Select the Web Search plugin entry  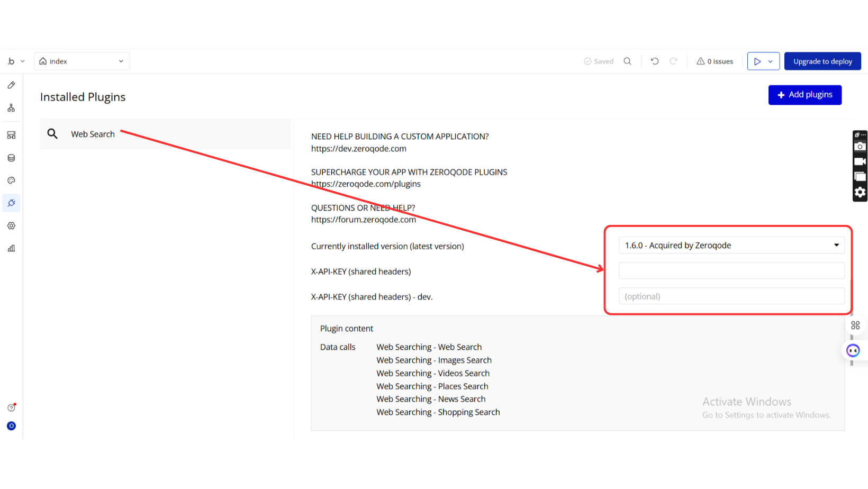(166, 134)
